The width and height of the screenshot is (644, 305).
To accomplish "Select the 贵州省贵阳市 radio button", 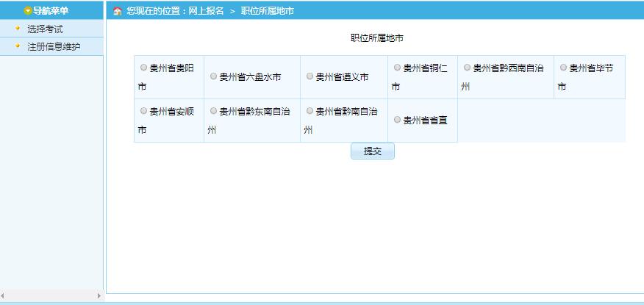I will point(143,68).
